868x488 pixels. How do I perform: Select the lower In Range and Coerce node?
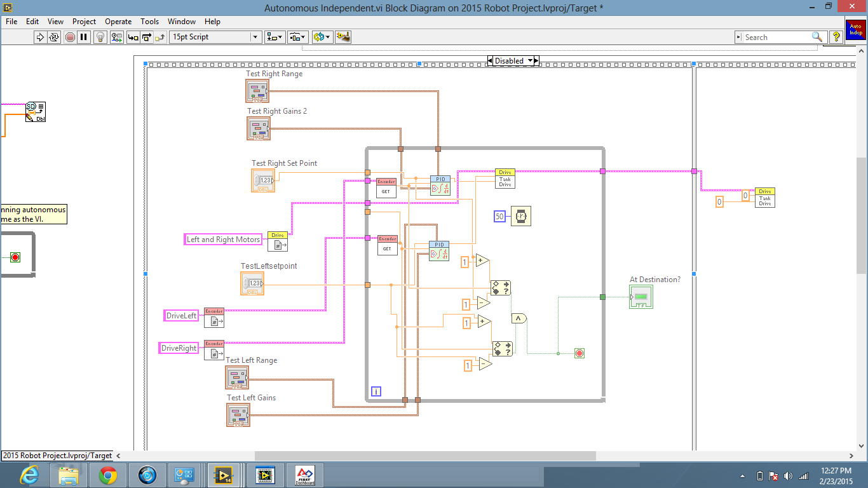click(502, 349)
